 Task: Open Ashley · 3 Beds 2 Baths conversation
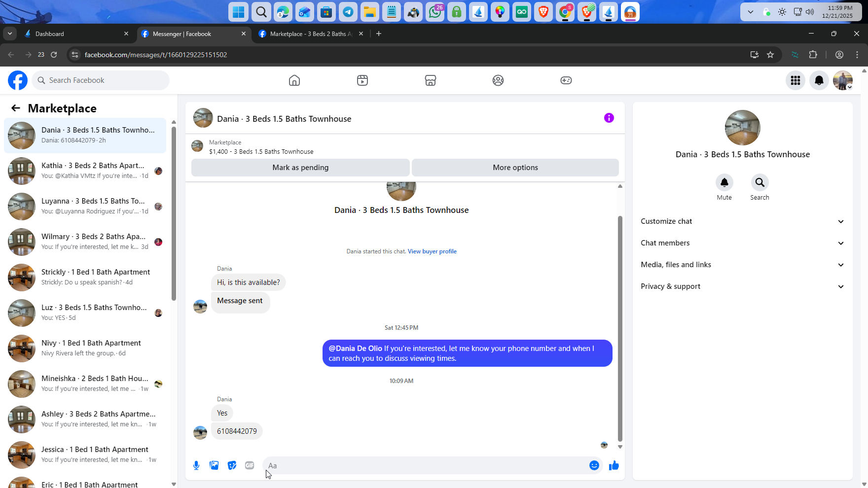point(85,419)
